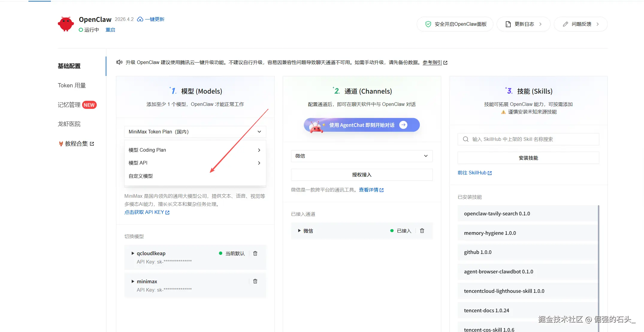Delete the minimax model with trash icon

[x=255, y=281]
